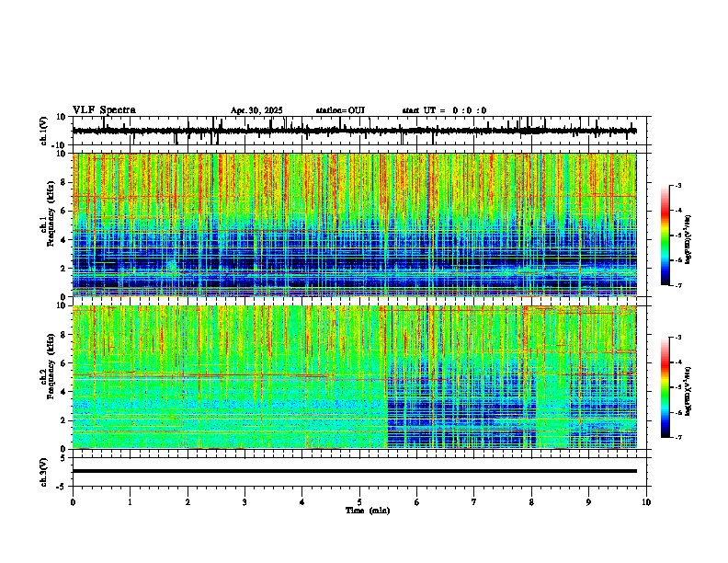Click the time axis tick label '6'
Screen dimensions: 728x563
[417, 502]
